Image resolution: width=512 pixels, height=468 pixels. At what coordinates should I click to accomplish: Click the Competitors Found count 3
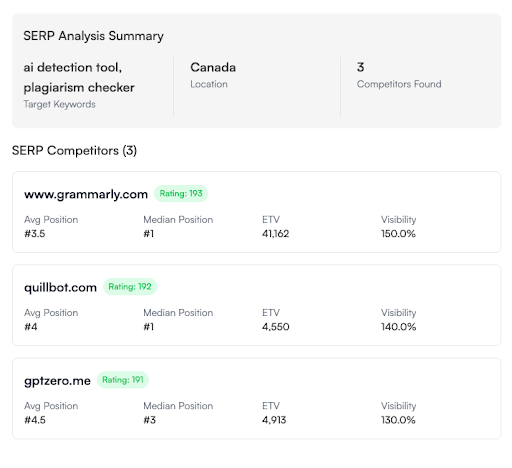[x=360, y=67]
